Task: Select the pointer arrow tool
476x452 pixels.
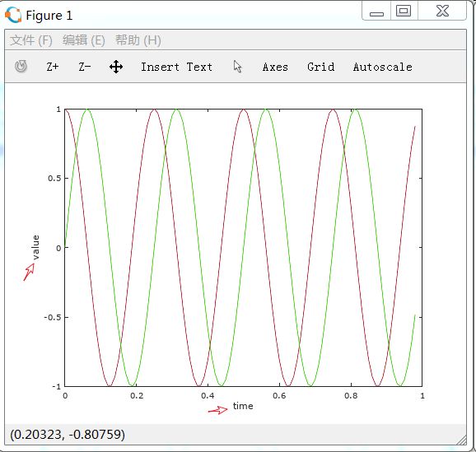Action: coord(237,67)
